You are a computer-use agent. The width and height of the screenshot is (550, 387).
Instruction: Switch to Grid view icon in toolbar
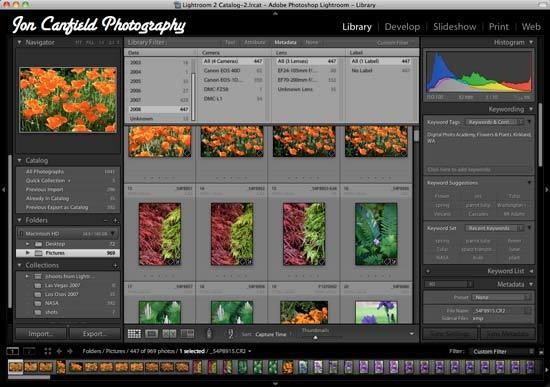[x=134, y=334]
